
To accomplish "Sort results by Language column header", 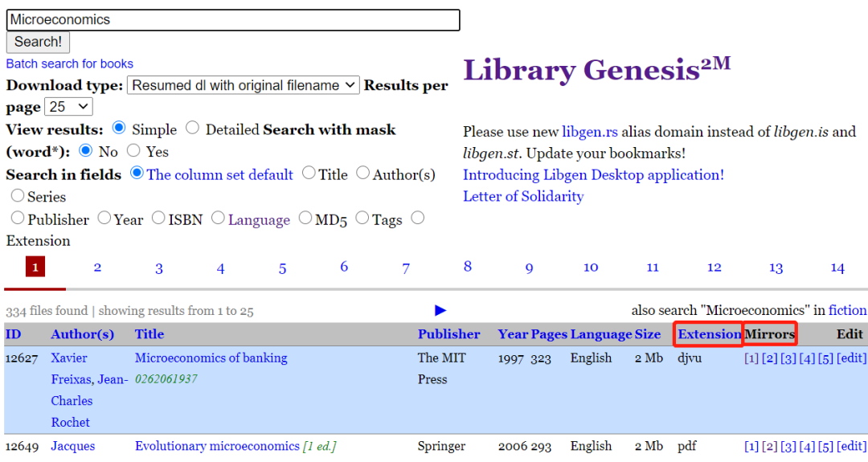I will pyautogui.click(x=601, y=334).
